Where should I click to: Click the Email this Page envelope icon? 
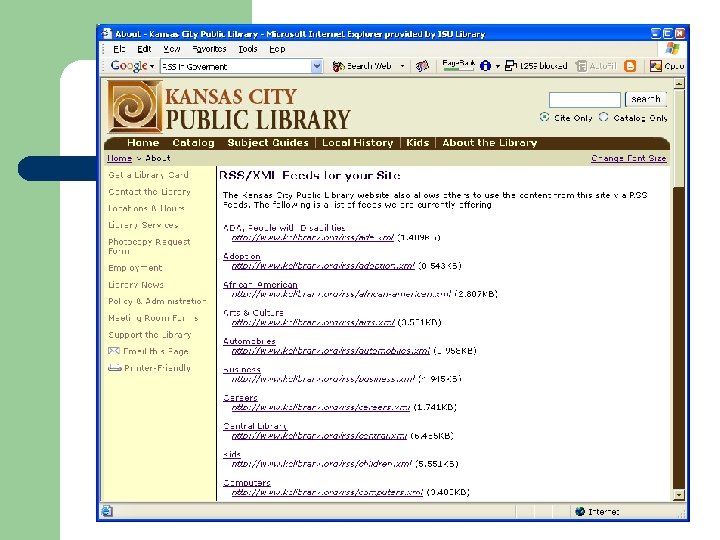(114, 351)
